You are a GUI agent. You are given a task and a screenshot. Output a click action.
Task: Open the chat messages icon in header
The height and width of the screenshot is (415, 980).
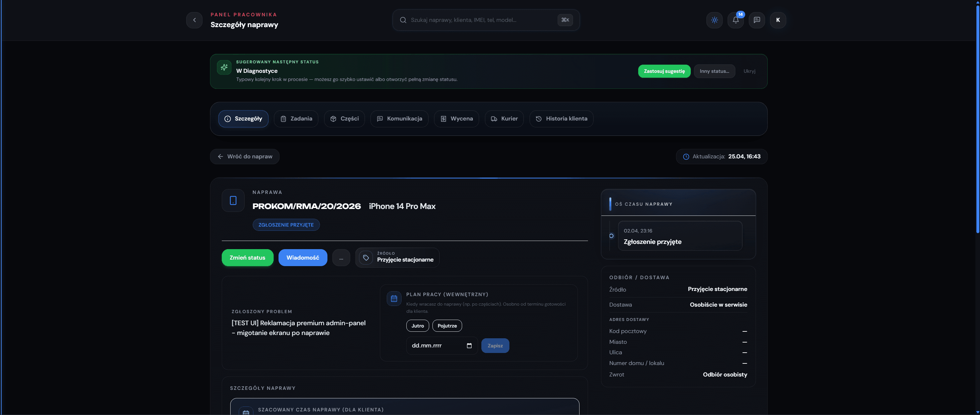757,20
